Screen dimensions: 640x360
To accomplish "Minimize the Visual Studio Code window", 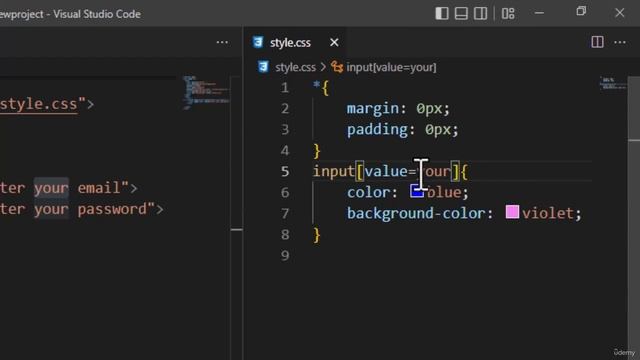I will (x=539, y=13).
